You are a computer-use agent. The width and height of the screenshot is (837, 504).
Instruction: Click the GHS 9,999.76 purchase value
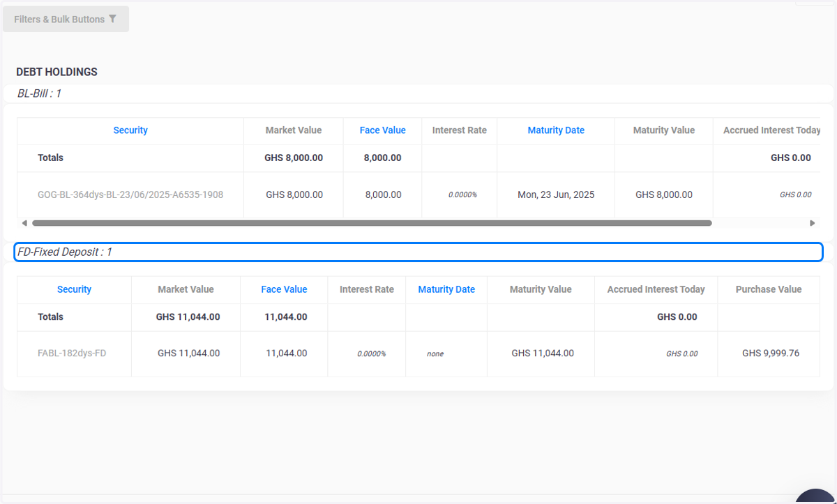(771, 353)
